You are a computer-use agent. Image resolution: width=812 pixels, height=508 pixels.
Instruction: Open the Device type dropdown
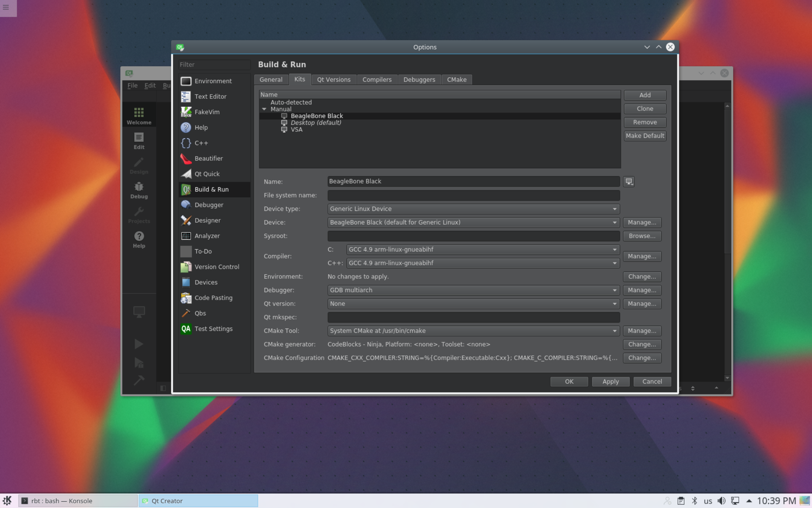coord(474,209)
